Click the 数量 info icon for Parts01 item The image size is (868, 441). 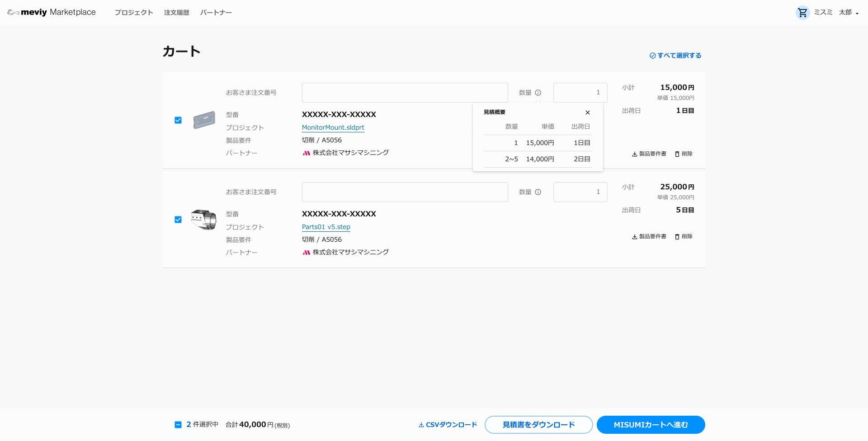538,192
